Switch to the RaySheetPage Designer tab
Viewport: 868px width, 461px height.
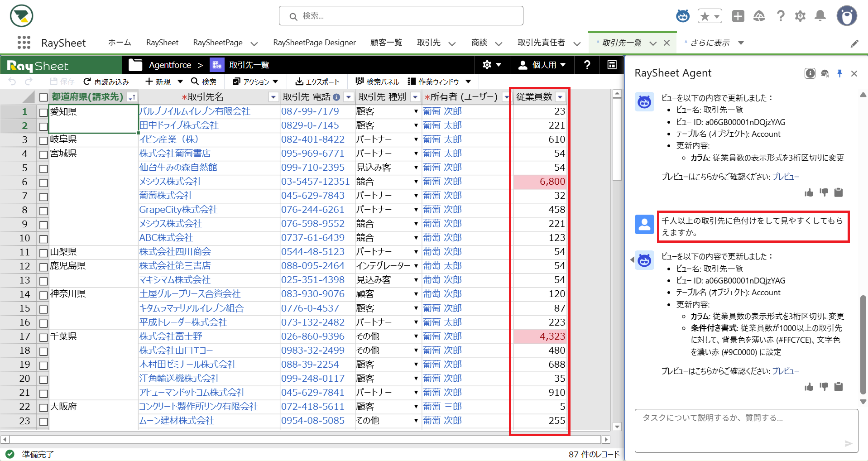(x=314, y=43)
